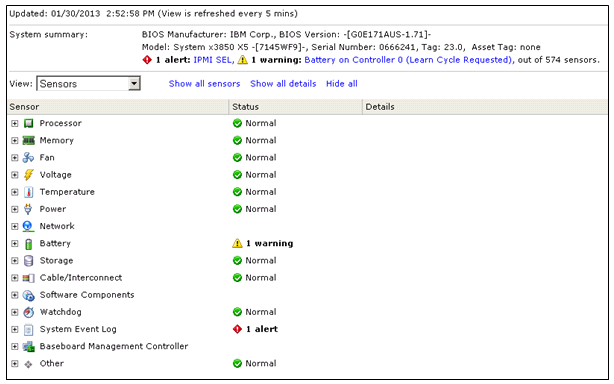This screenshot has height=384, width=614.
Task: Click the Baseboard Management Controller label
Action: pos(114,346)
